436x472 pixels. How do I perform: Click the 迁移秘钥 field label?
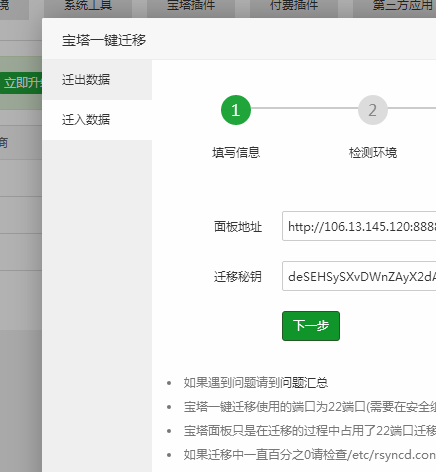point(238,277)
